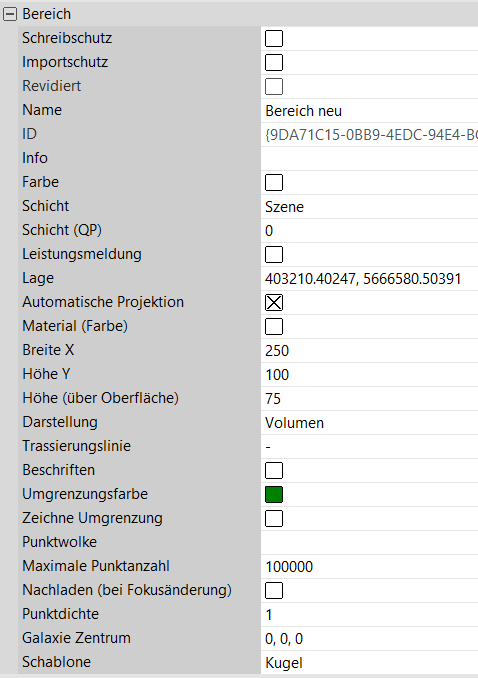Edit the Name field 'Bereich neu'
This screenshot has width=478, height=678.
(x=369, y=111)
